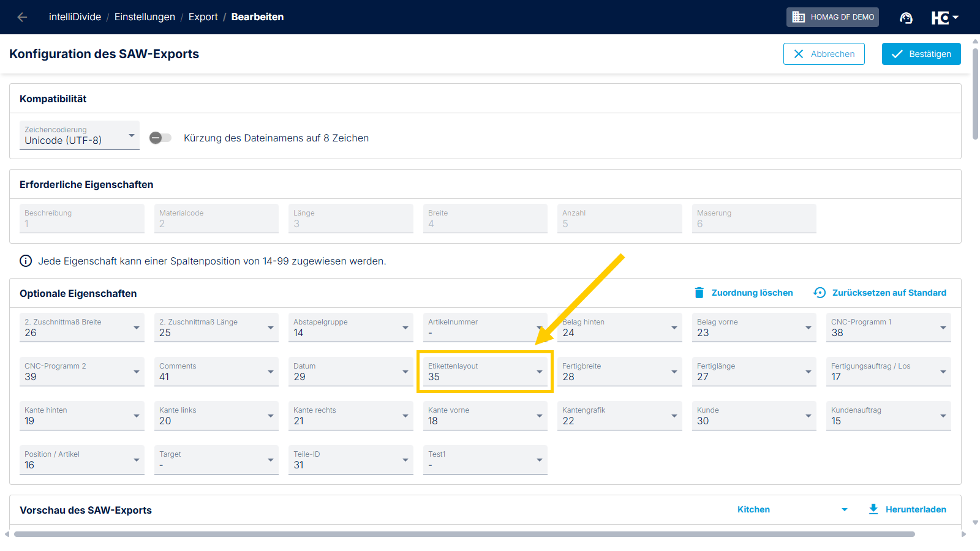Go to Einstellungen in breadcrumb
Viewport: 980px width, 551px height.
[145, 17]
